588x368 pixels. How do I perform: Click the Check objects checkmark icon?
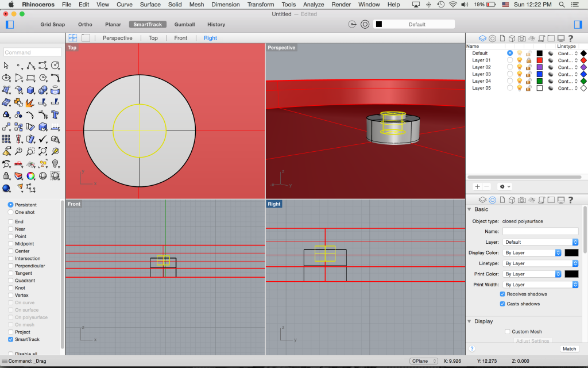43,139
